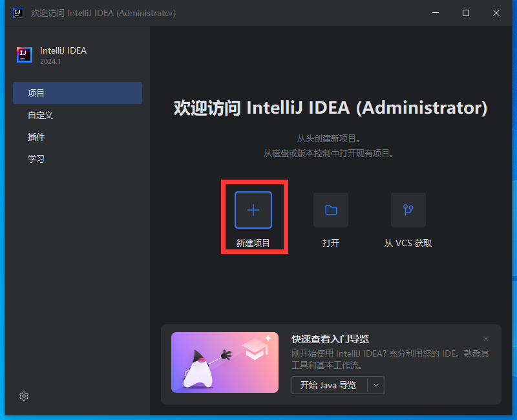The width and height of the screenshot is (517, 420).
Task: Open the 插件 tab
Action: click(x=78, y=137)
